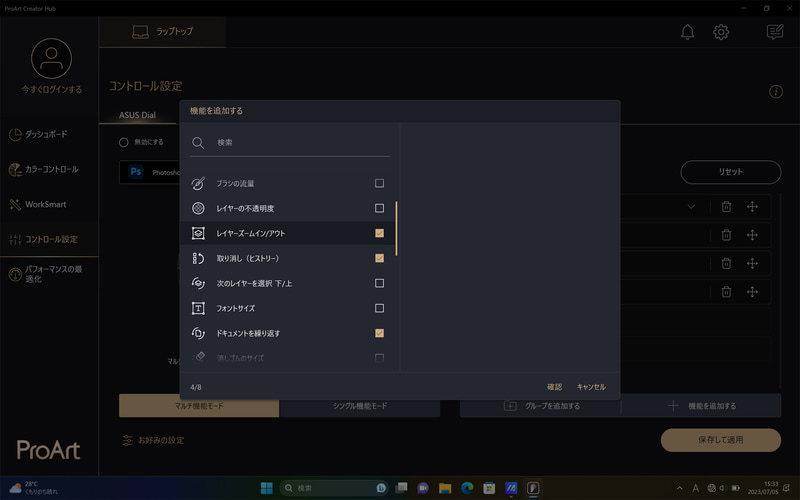The image size is (800, 500).
Task: Uncheck the レイヤーズームイン/アウト checkbox
Action: [x=379, y=233]
